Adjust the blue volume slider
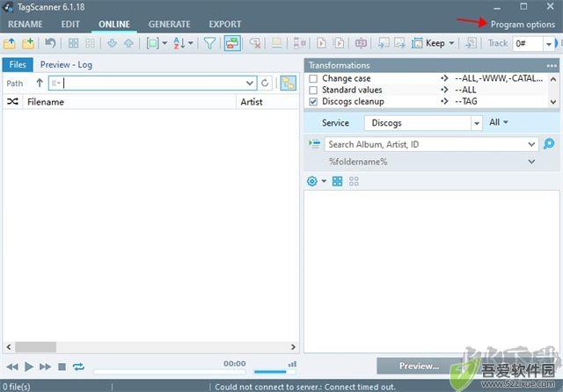563x392 pixels. (274, 372)
